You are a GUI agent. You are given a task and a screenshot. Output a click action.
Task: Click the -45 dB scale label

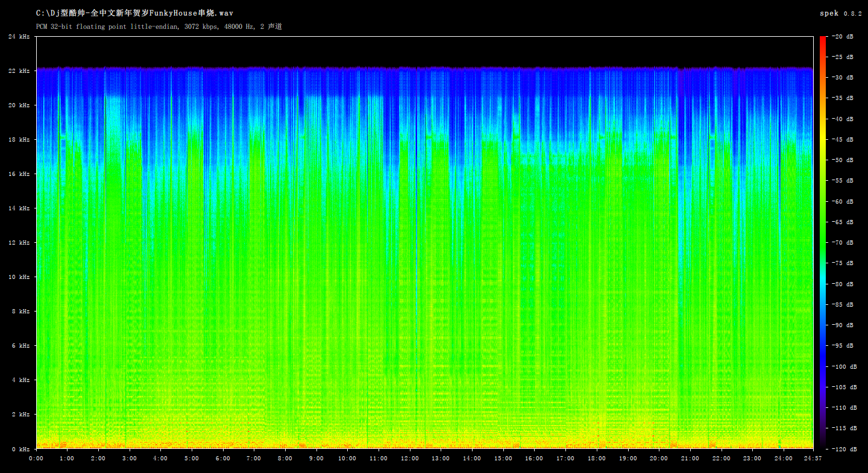[842, 140]
